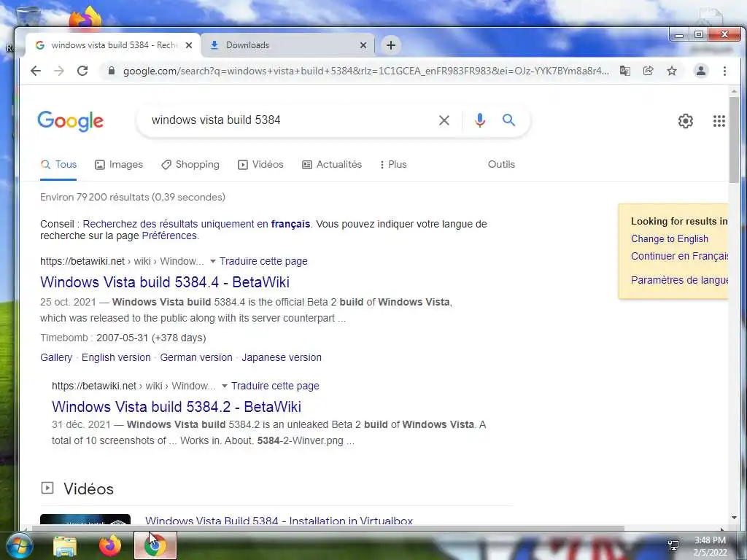Open the Outils search tools
Viewport: 747px width, 560px height.
[501, 165]
